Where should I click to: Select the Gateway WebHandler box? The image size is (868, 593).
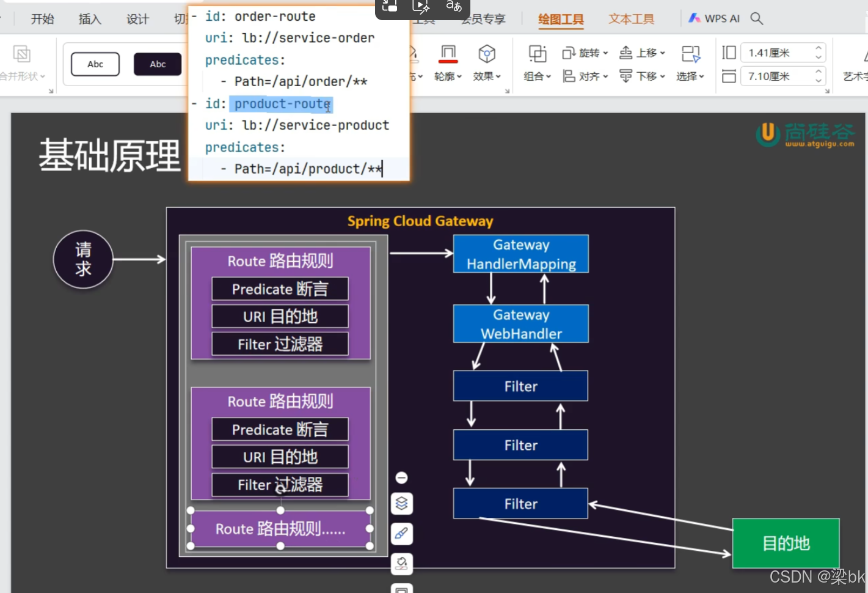[521, 324]
